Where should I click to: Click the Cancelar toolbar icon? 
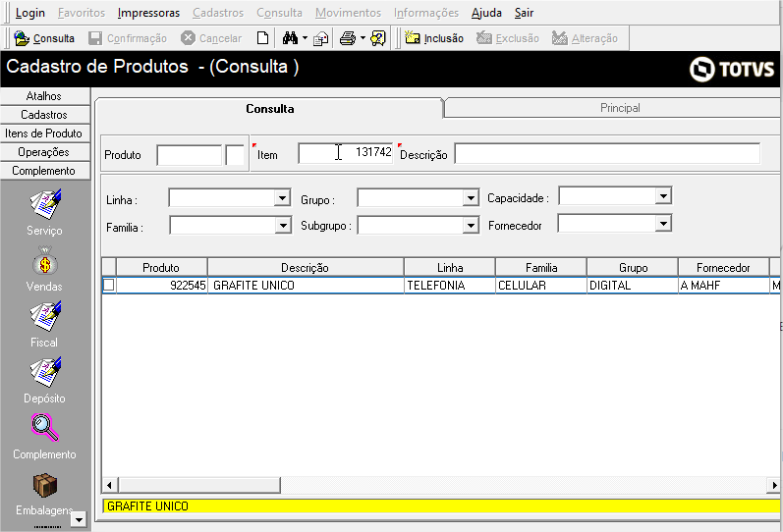188,38
